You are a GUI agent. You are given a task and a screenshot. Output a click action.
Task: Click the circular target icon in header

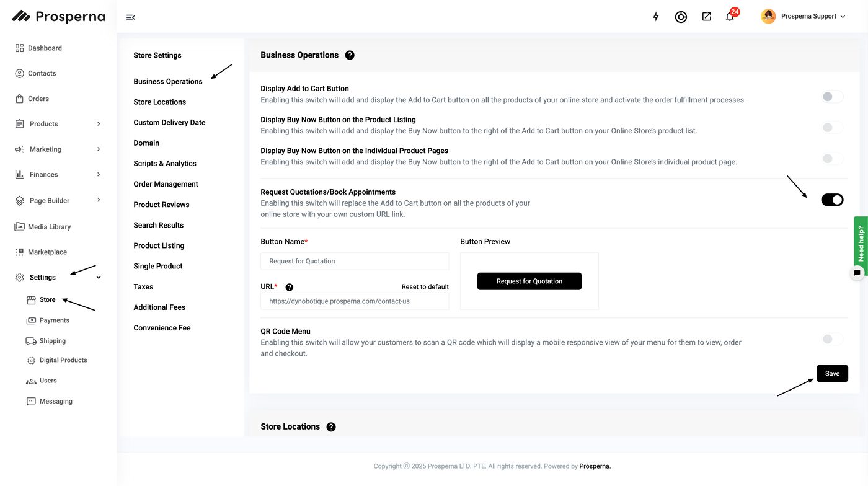[681, 17]
